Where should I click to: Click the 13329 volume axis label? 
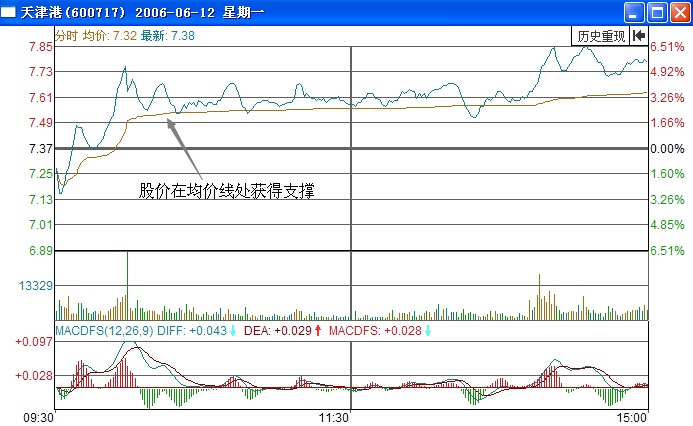(35, 286)
